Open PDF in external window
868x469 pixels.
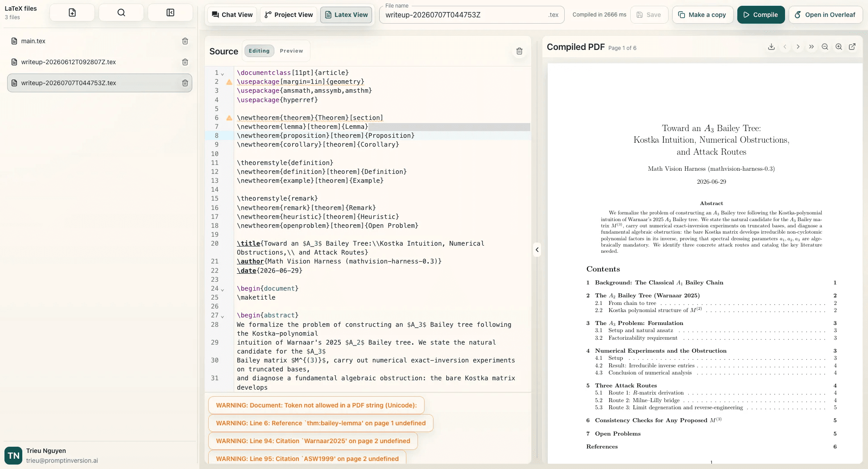click(852, 47)
